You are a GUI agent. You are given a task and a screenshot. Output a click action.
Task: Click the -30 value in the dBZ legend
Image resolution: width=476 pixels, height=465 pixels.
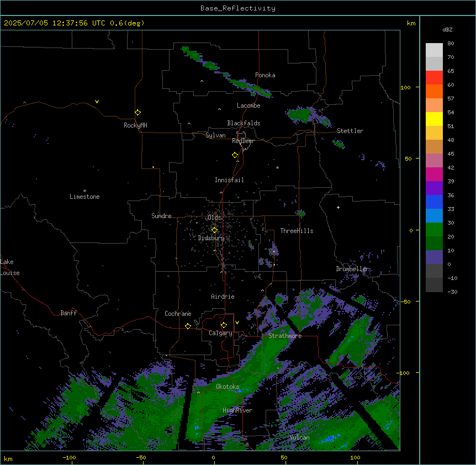tap(452, 292)
